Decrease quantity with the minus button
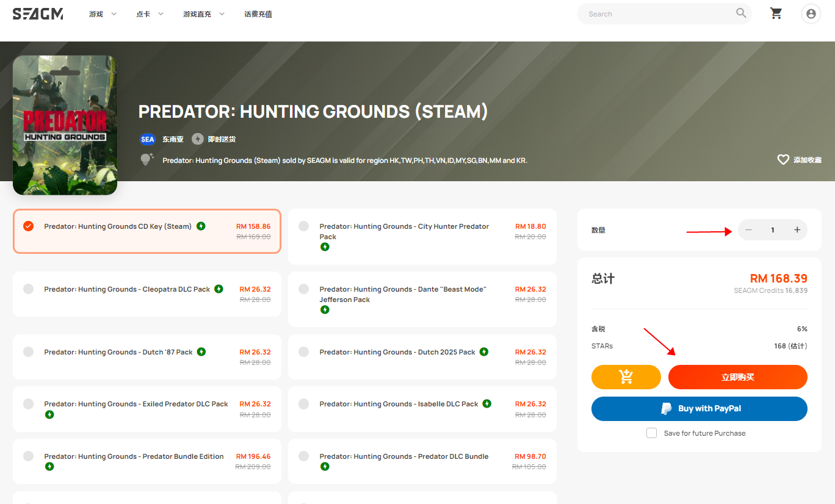The image size is (835, 504). (749, 230)
